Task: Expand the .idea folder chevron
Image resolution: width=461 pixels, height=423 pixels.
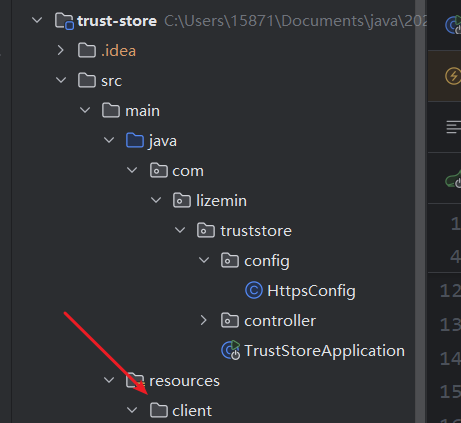Action: point(61,50)
